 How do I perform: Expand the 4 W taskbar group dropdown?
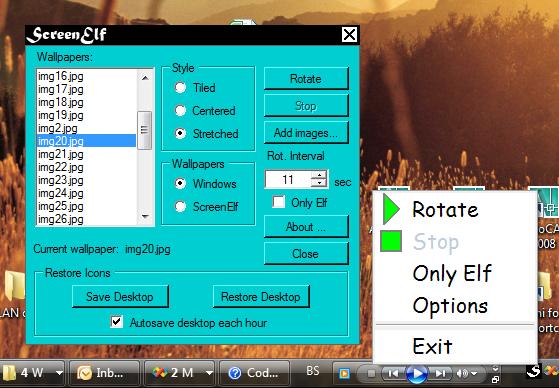tap(59, 373)
